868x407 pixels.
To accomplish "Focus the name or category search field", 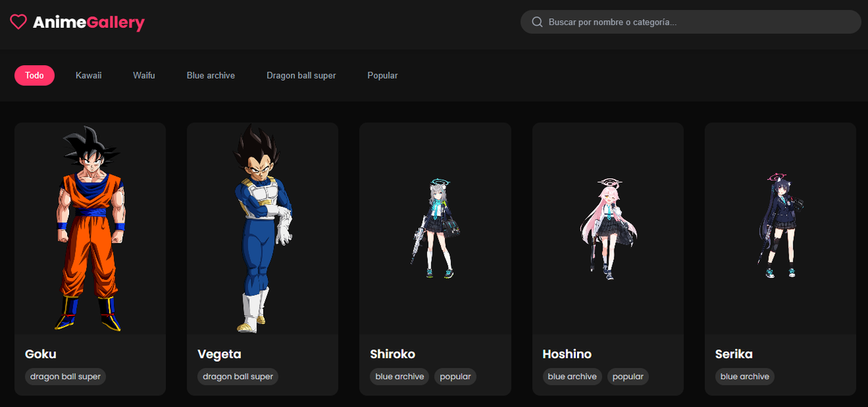I will [690, 22].
